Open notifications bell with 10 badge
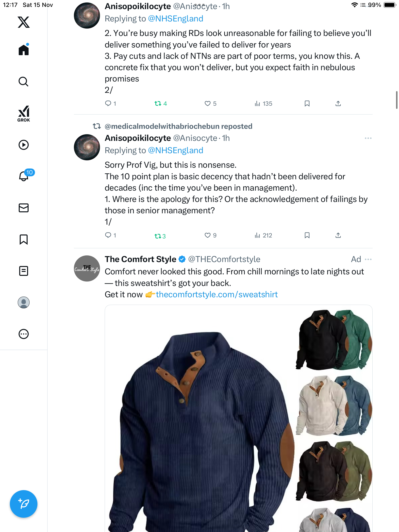The width and height of the screenshot is (399, 532). pyautogui.click(x=24, y=176)
